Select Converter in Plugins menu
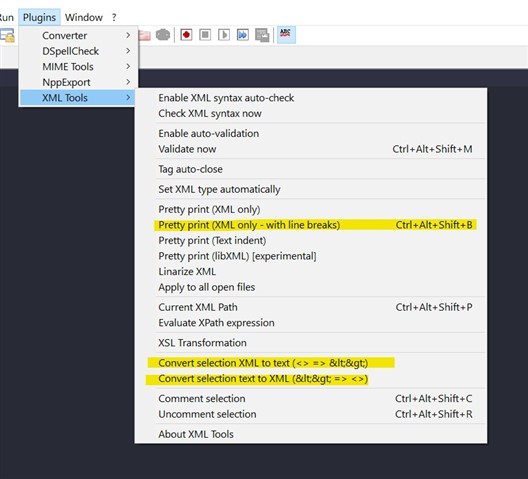Viewport: 528px width, 479px height. pyautogui.click(x=77, y=35)
